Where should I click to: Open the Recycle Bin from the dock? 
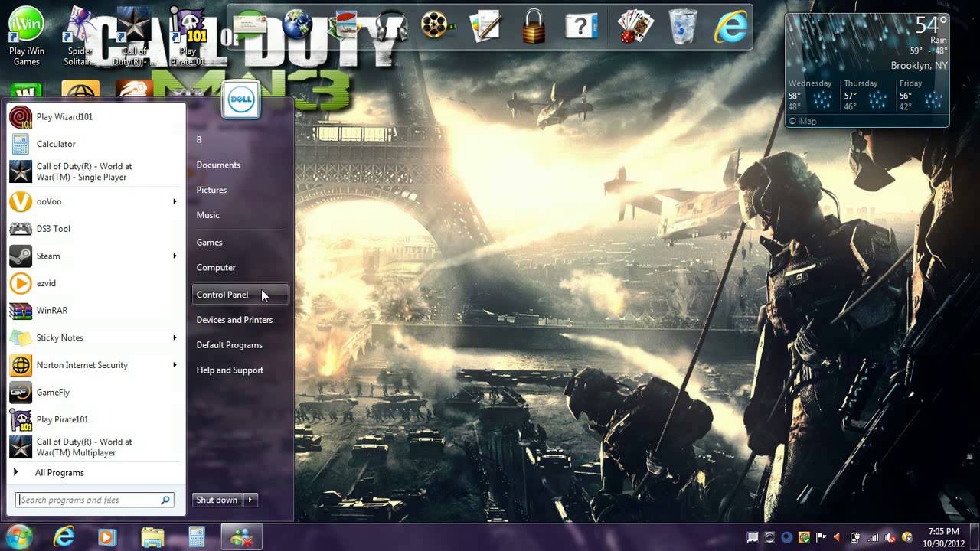tap(683, 27)
